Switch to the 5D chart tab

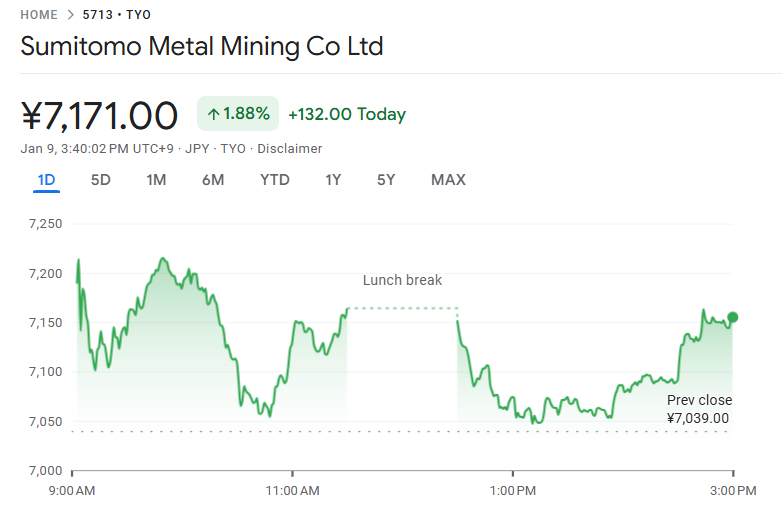pos(101,180)
